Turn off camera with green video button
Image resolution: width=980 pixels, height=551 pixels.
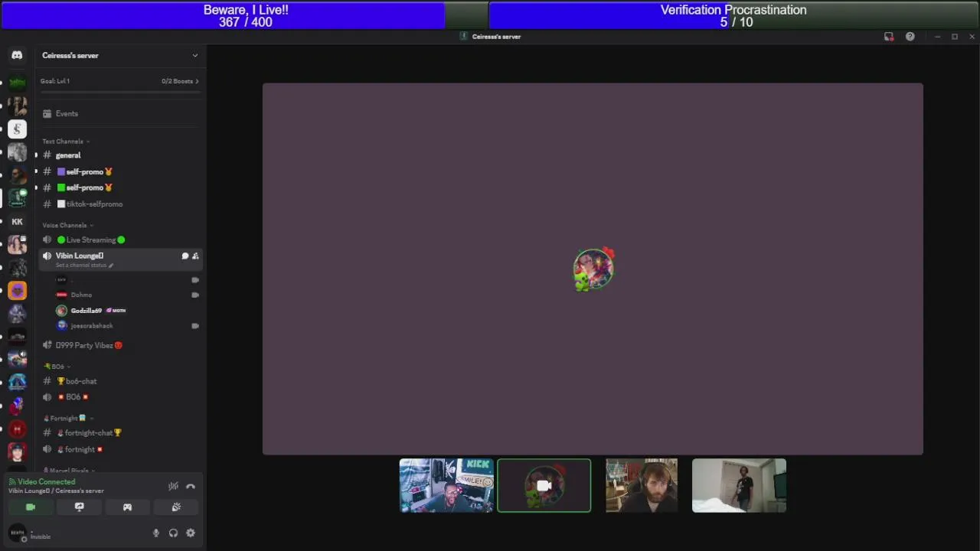click(x=31, y=507)
